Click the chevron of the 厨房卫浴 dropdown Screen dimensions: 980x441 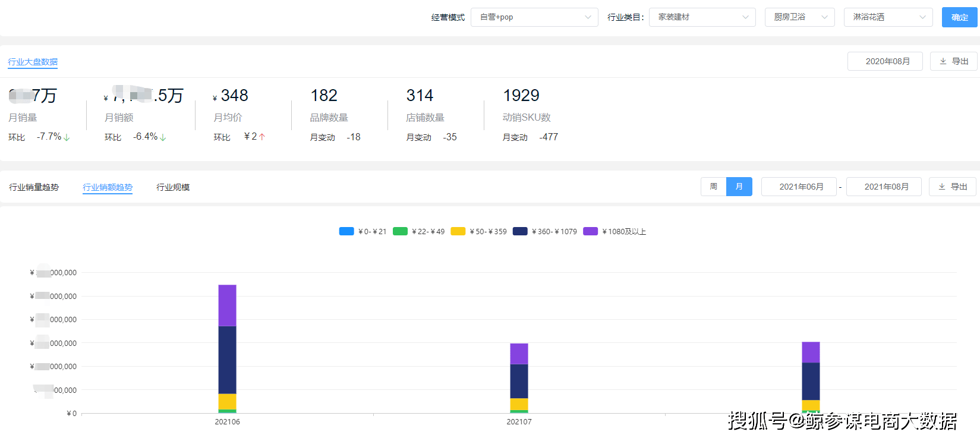[x=824, y=17]
